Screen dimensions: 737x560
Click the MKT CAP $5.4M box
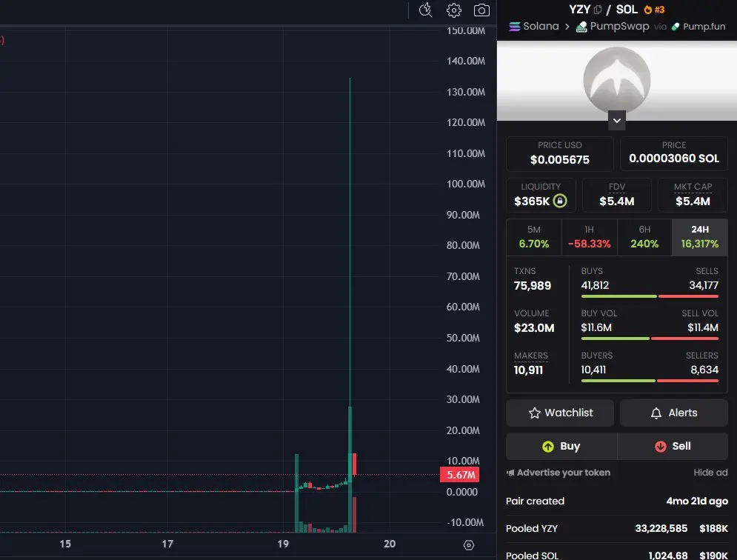(693, 195)
